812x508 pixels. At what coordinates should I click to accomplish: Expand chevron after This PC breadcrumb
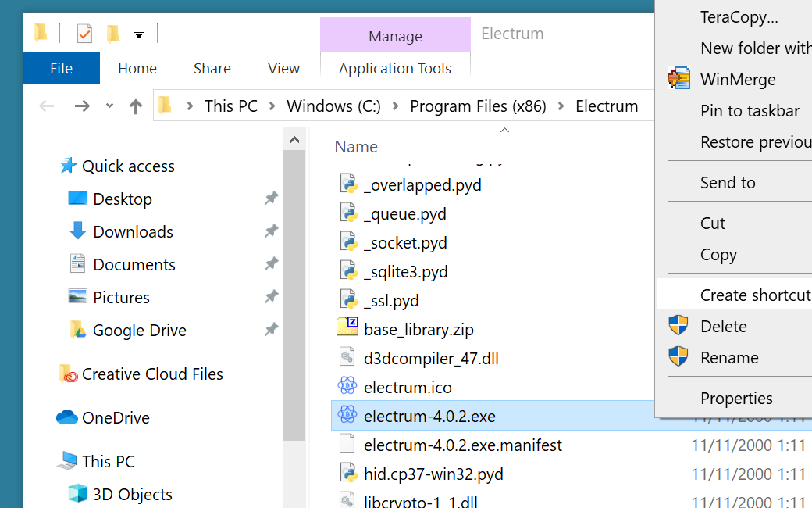click(x=272, y=106)
